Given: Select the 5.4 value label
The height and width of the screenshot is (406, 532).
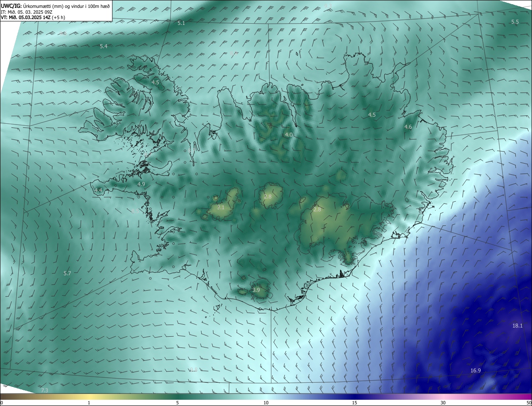Looking at the screenshot, I should click(x=103, y=46).
